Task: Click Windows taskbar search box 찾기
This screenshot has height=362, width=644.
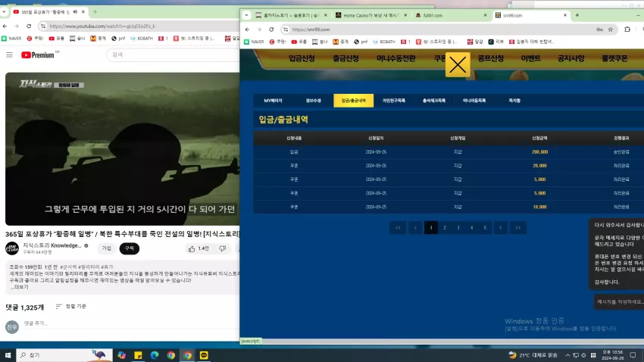Action: 64,355
